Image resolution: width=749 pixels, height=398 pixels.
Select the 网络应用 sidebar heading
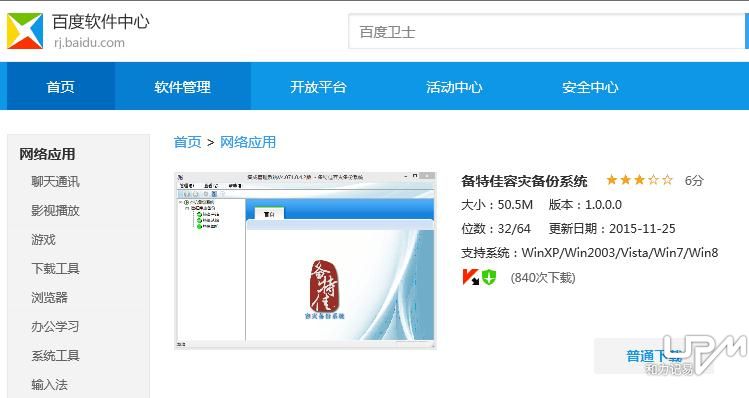[x=47, y=154]
